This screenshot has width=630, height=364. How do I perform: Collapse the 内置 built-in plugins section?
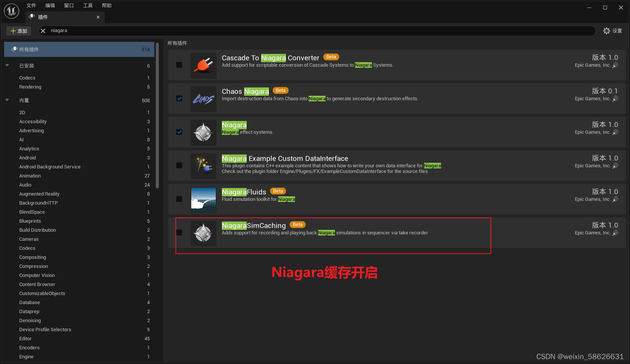tap(7, 100)
